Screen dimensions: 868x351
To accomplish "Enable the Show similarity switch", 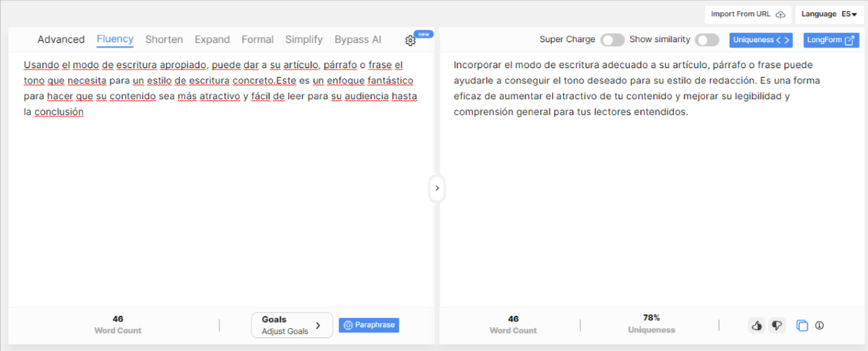I will [707, 40].
